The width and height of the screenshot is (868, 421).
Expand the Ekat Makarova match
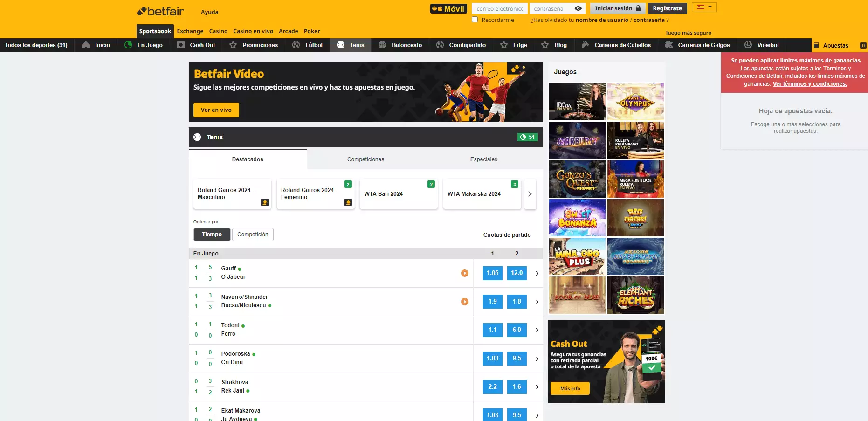(x=537, y=415)
